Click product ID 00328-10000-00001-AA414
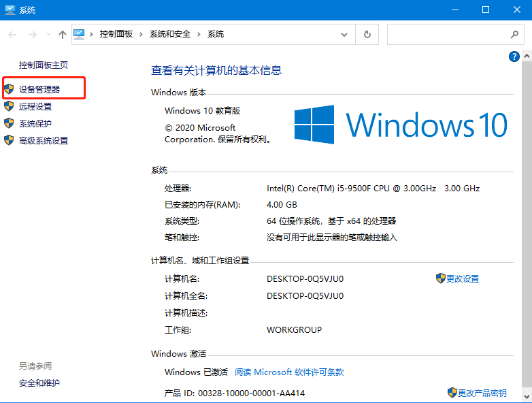532x403 pixels. pos(251,393)
